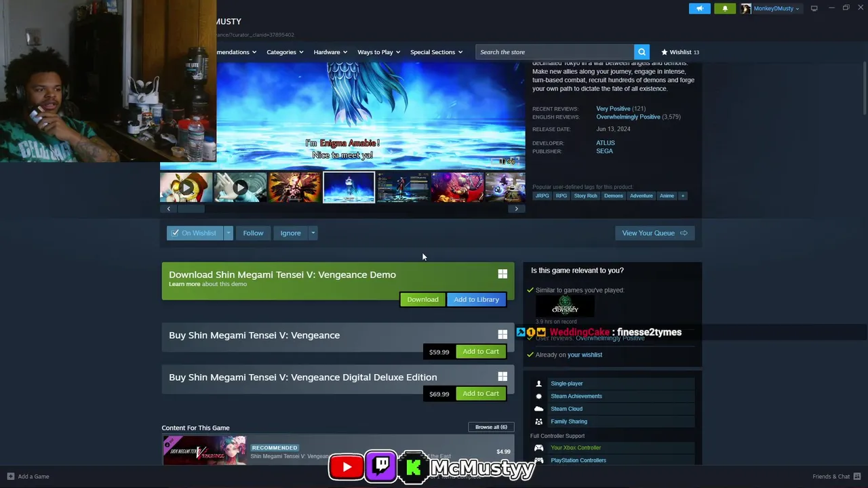Add $69.99 Digital Deluxe Edition to cart
This screenshot has width=868, height=488.
click(481, 394)
